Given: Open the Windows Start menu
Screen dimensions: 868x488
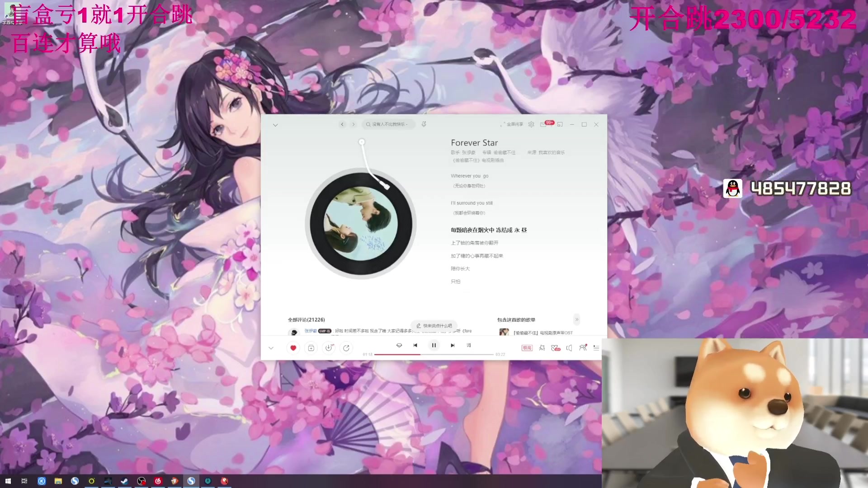Looking at the screenshot, I should pos(8,481).
